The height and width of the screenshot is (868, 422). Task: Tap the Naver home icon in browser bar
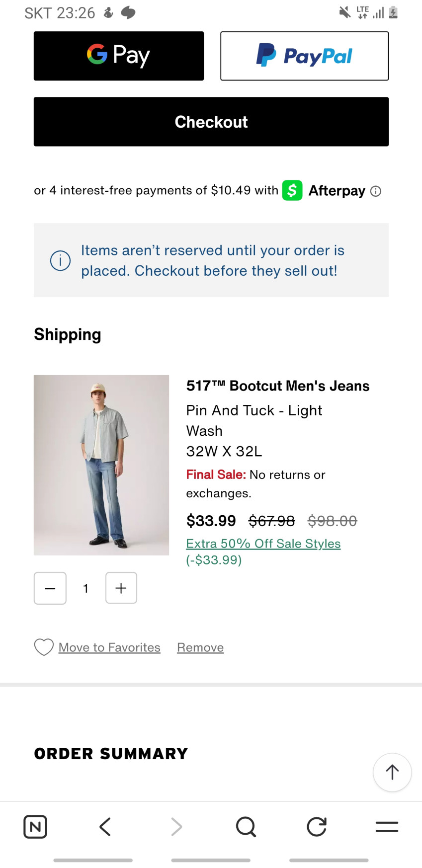35,827
